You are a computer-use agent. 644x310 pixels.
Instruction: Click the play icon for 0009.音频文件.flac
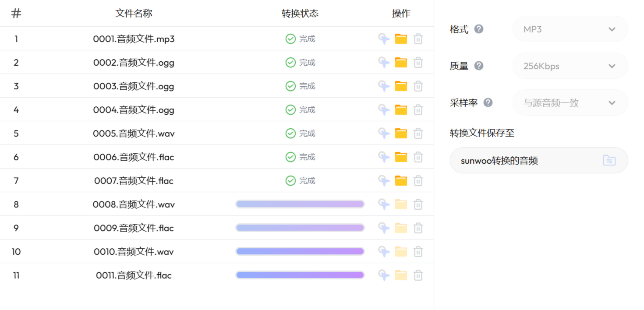383,228
